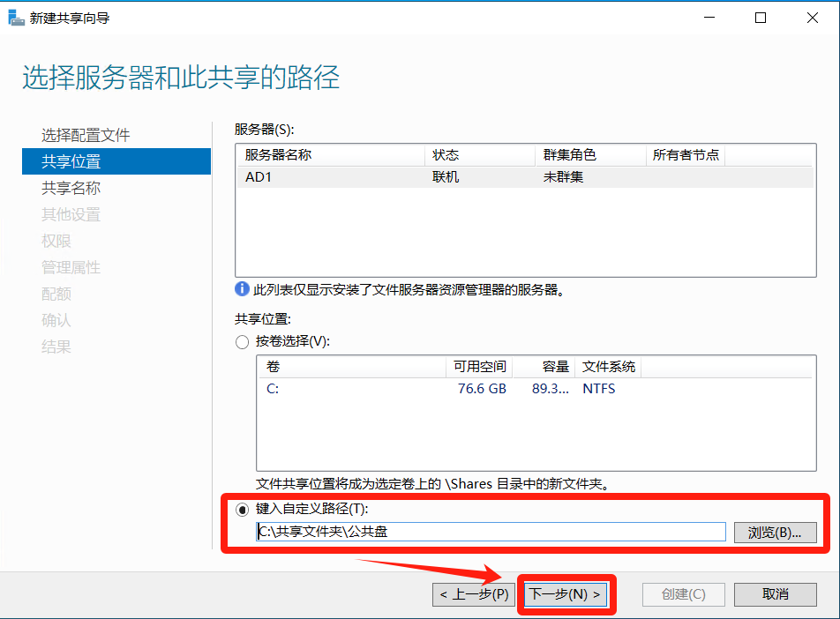The width and height of the screenshot is (840, 619).
Task: Open the 选择配置文件 wizard step
Action: 86,135
